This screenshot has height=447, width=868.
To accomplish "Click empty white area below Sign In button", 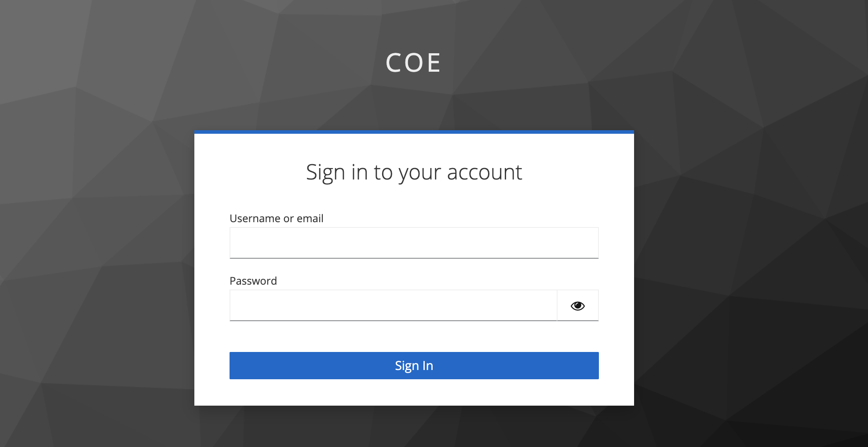I will click(x=414, y=393).
